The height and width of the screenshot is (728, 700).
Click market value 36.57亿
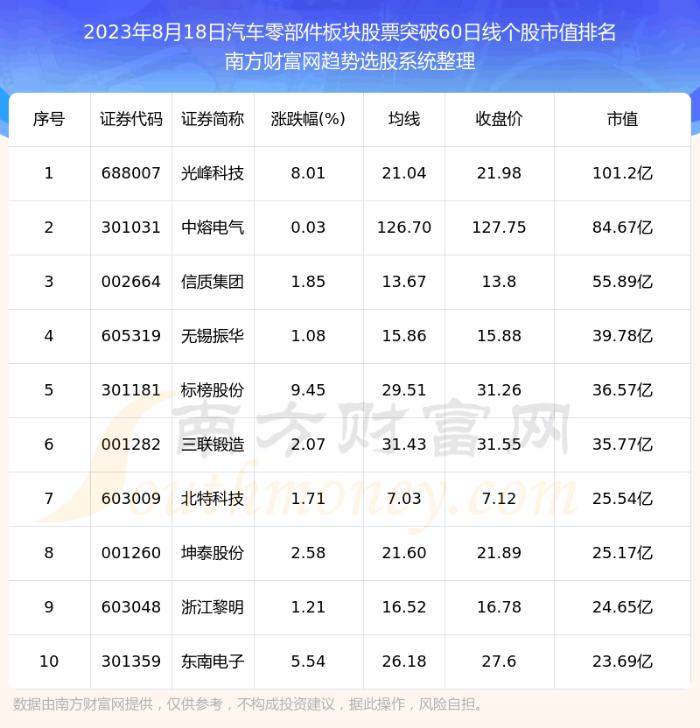tap(622, 390)
